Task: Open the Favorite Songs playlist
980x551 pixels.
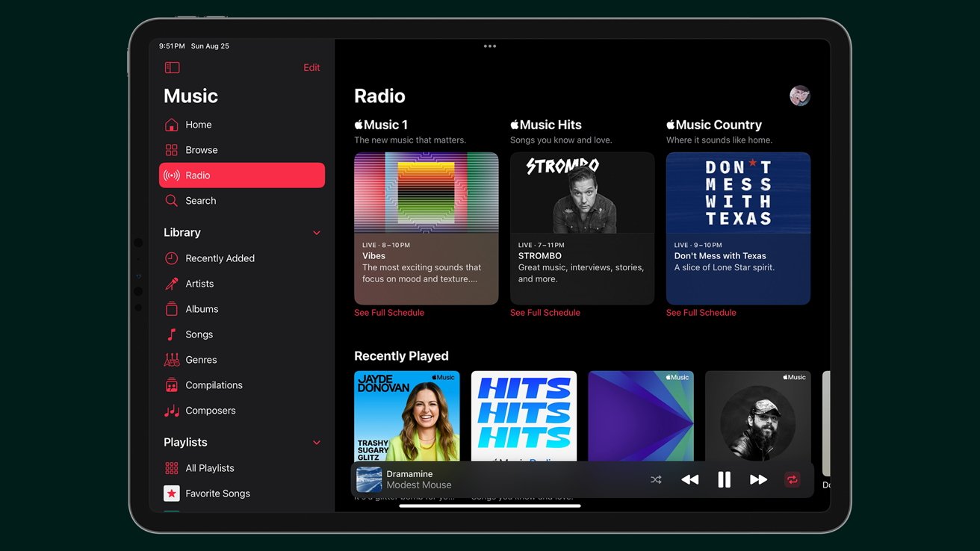Action: tap(242, 494)
